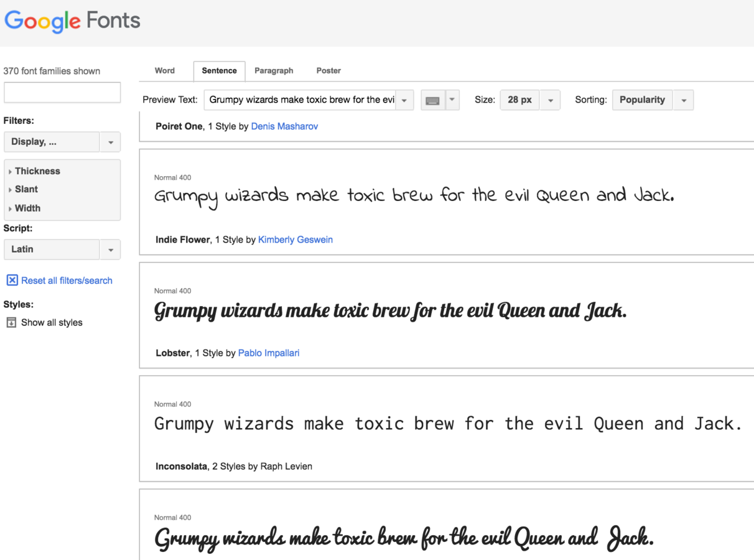Click the Indie Flower sample sentence

coord(414,197)
